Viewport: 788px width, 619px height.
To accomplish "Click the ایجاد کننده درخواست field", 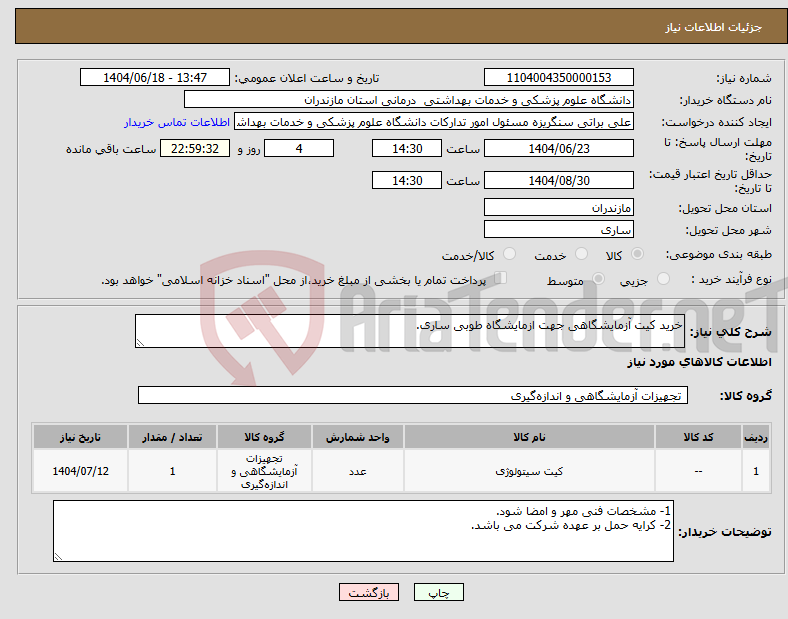I will point(434,122).
